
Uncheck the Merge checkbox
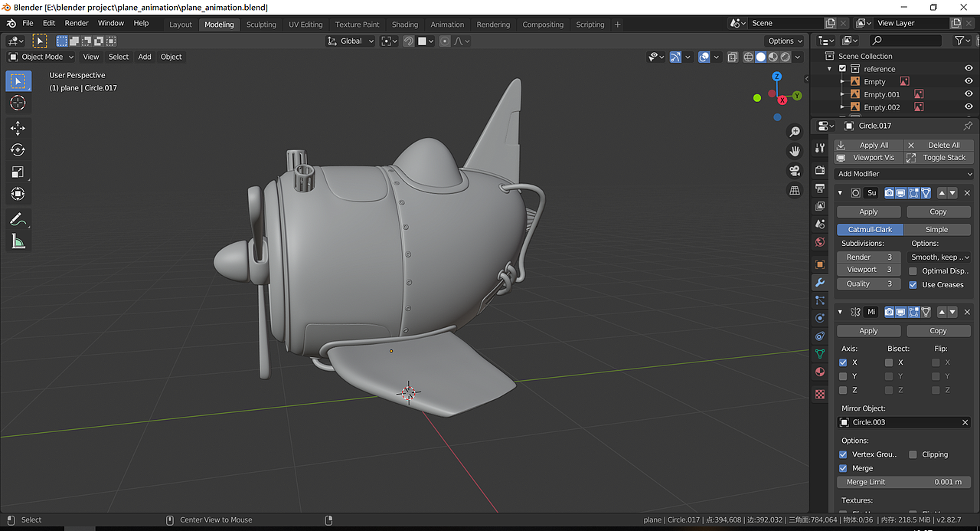tap(843, 468)
